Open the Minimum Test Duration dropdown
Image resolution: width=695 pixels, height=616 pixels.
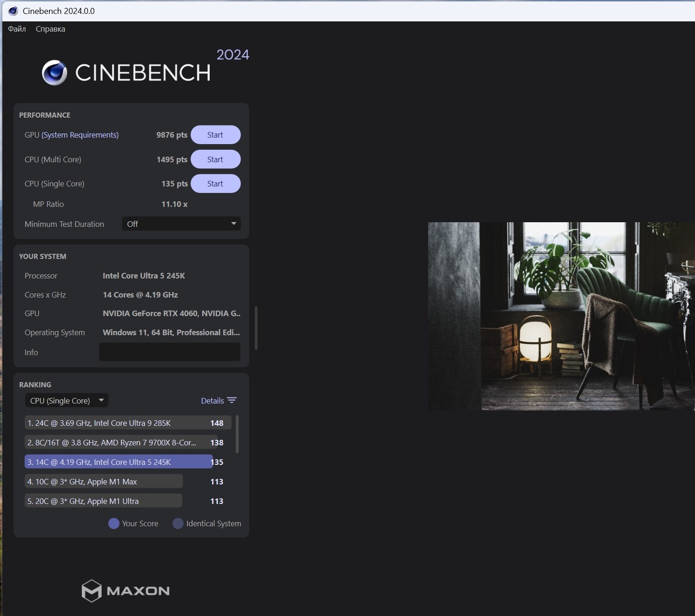[181, 224]
